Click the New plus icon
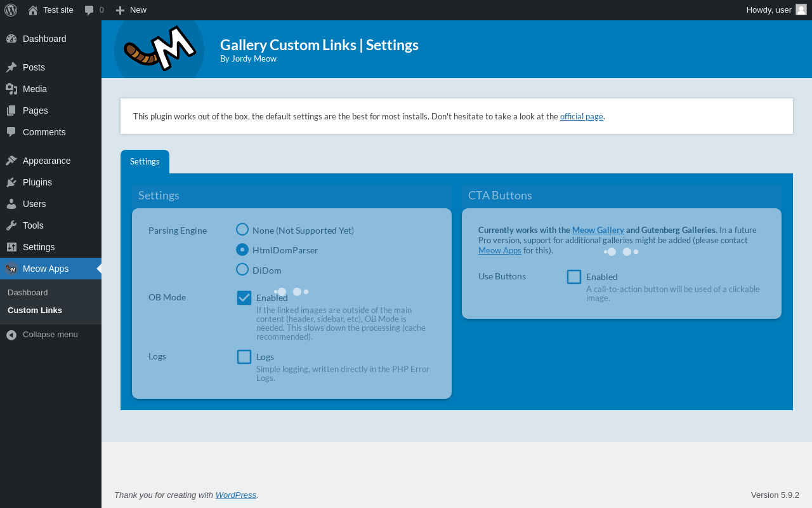 click(120, 10)
